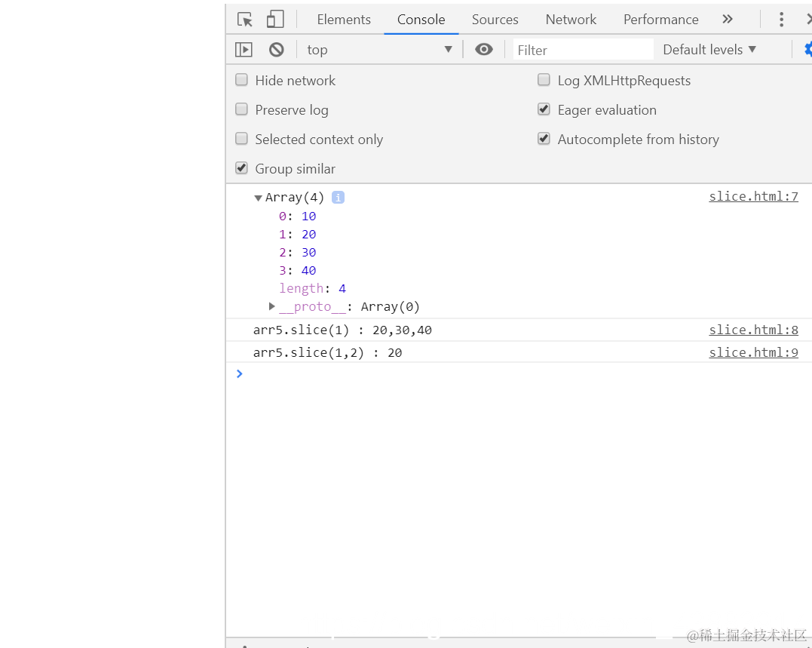Uncheck Autocomplete from history checkbox
Image resolution: width=812 pixels, height=648 pixels.
tap(544, 139)
